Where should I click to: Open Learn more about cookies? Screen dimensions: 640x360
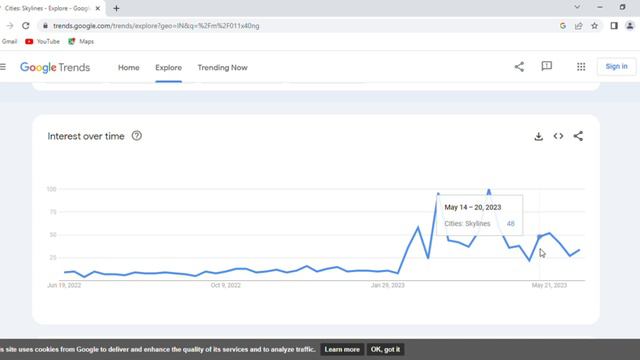[342, 349]
